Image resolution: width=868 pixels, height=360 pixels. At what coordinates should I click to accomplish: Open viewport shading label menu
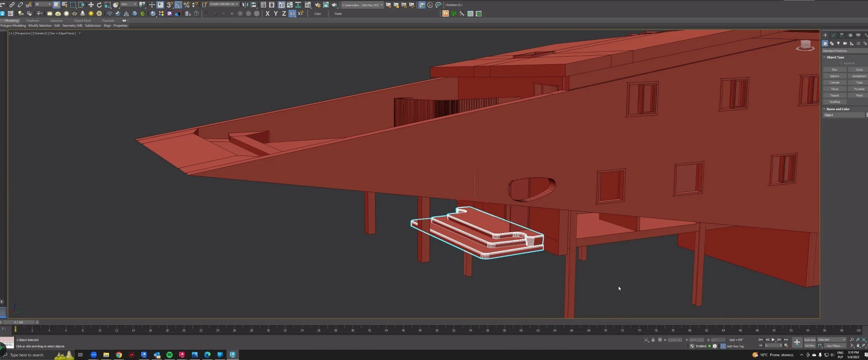pyautogui.click(x=62, y=33)
